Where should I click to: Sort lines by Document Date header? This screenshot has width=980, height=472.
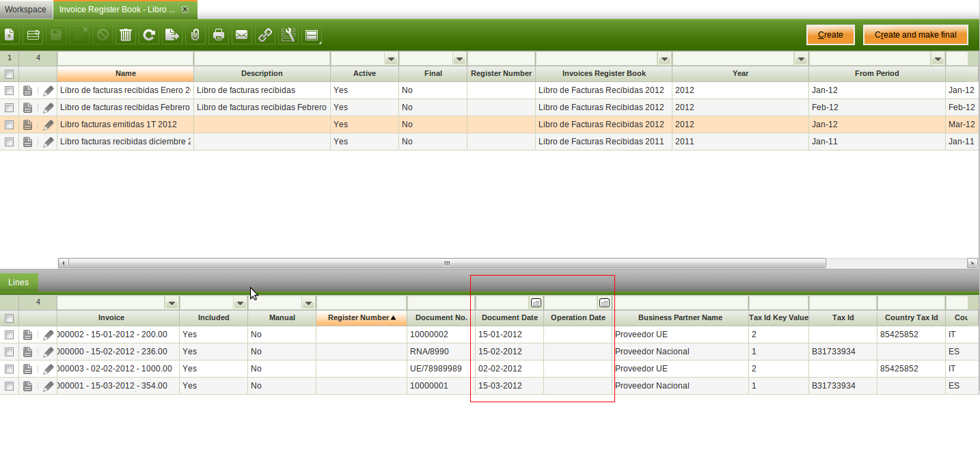tap(510, 317)
